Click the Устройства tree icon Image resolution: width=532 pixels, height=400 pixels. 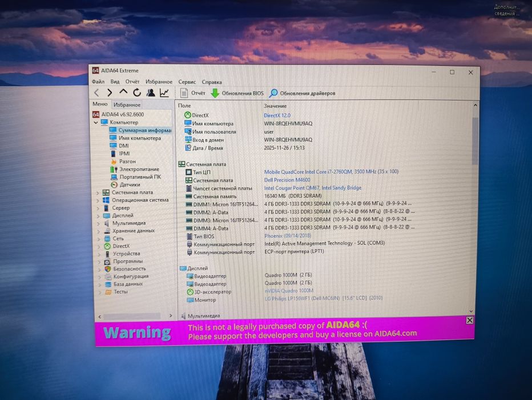[107, 254]
